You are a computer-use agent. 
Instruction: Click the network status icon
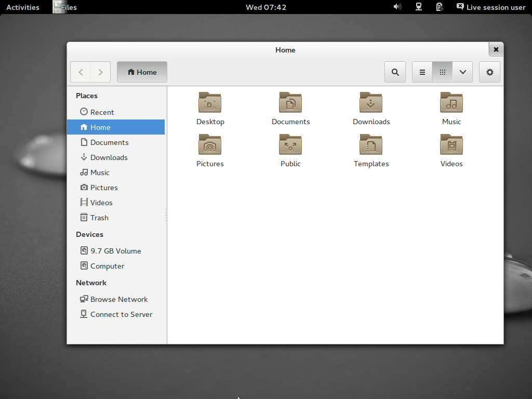419,7
